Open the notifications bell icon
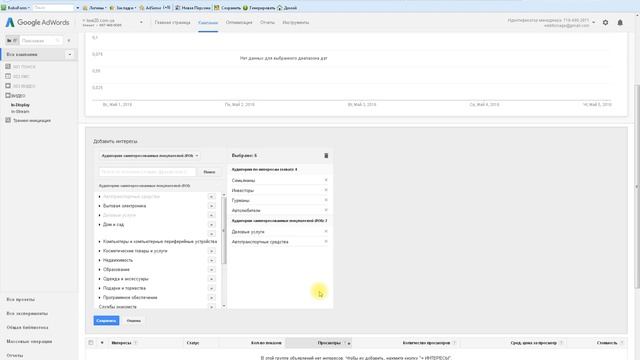640x360 pixels. (620, 22)
